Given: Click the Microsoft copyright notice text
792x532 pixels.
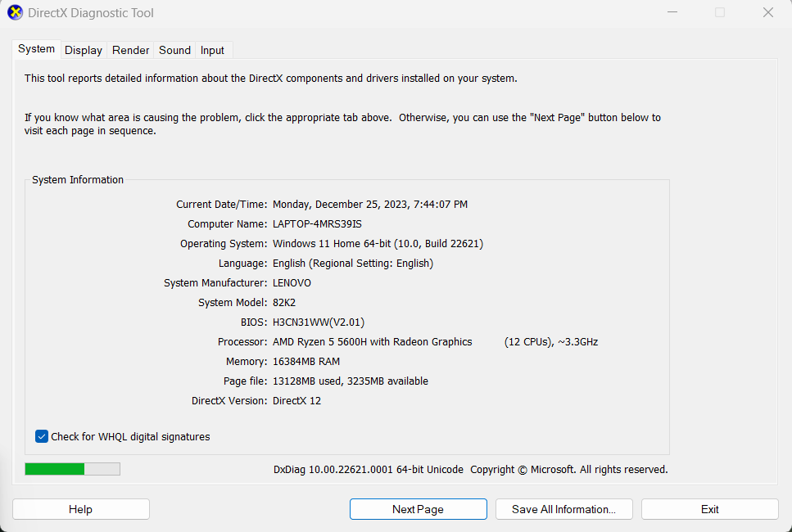Looking at the screenshot, I should tap(568, 470).
